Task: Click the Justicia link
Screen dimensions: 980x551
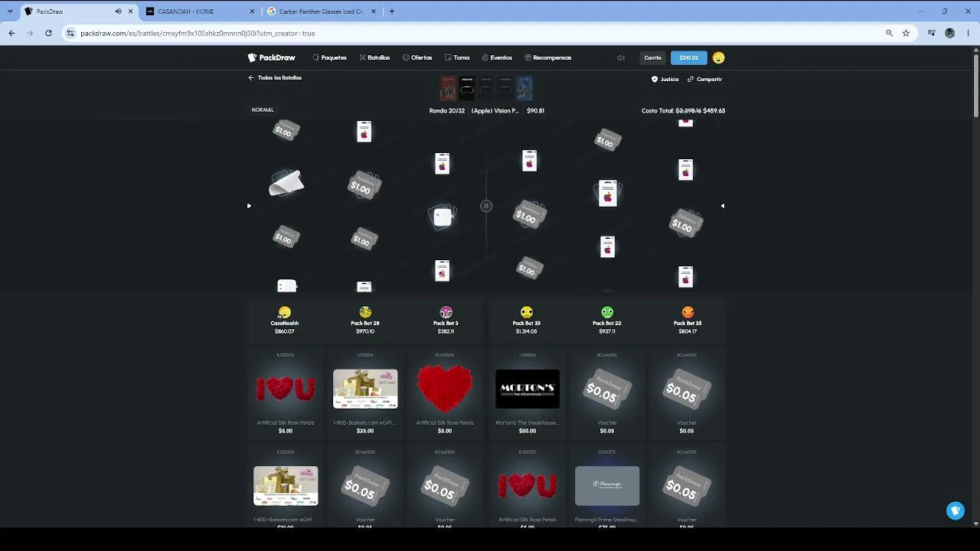Action: pyautogui.click(x=665, y=79)
